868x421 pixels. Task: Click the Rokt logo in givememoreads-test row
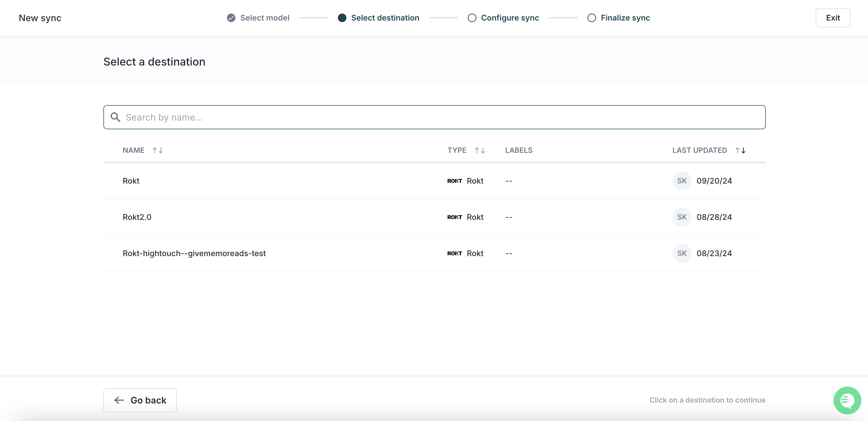click(x=455, y=253)
